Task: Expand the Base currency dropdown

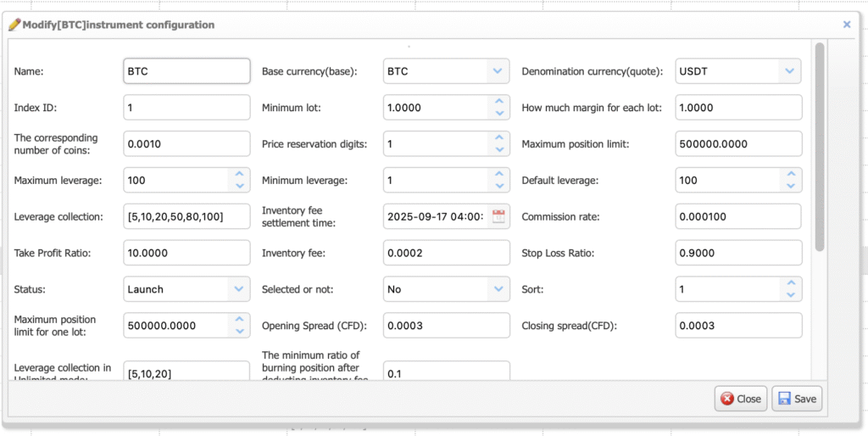Action: click(x=498, y=71)
